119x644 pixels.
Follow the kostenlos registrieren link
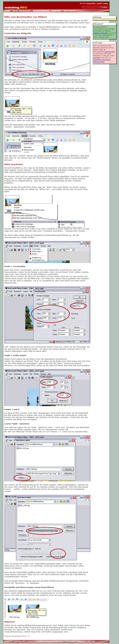[101, 33]
